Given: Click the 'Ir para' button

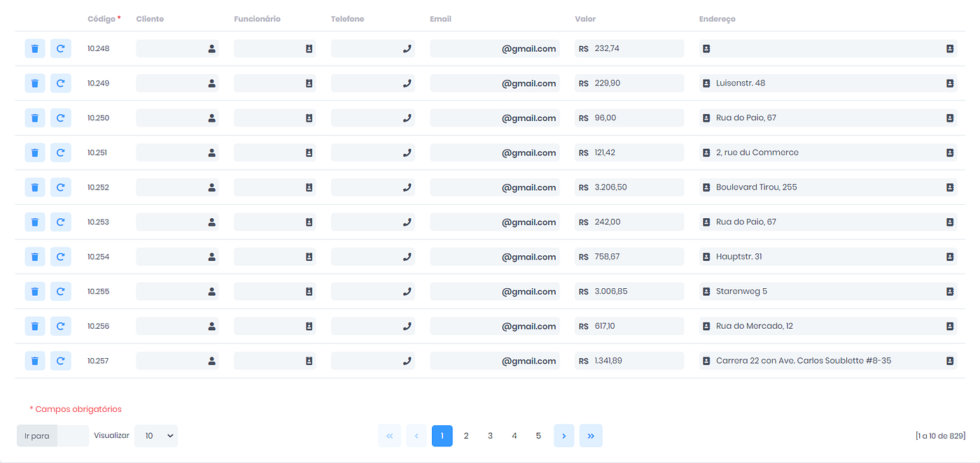Looking at the screenshot, I should pyautogui.click(x=36, y=435).
